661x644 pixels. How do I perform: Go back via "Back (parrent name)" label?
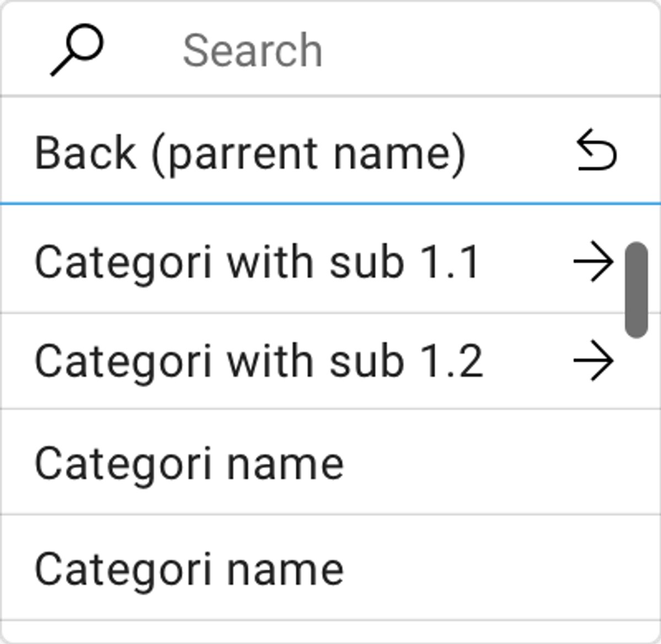point(250,152)
